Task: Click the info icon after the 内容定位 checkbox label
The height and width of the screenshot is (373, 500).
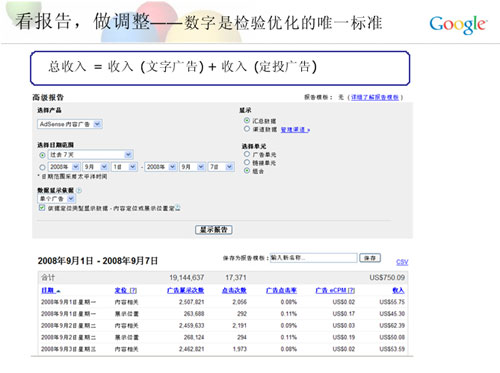Action: coord(178,208)
